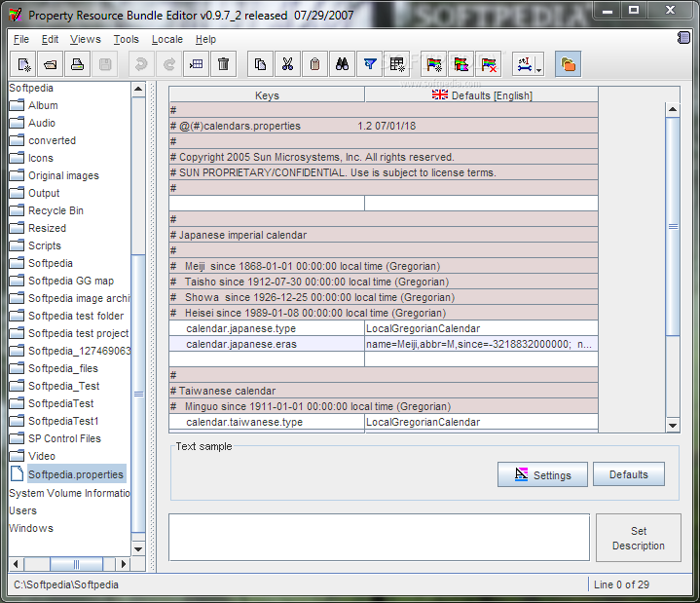
Task: Toggle the folder browser panel button
Action: 568,64
